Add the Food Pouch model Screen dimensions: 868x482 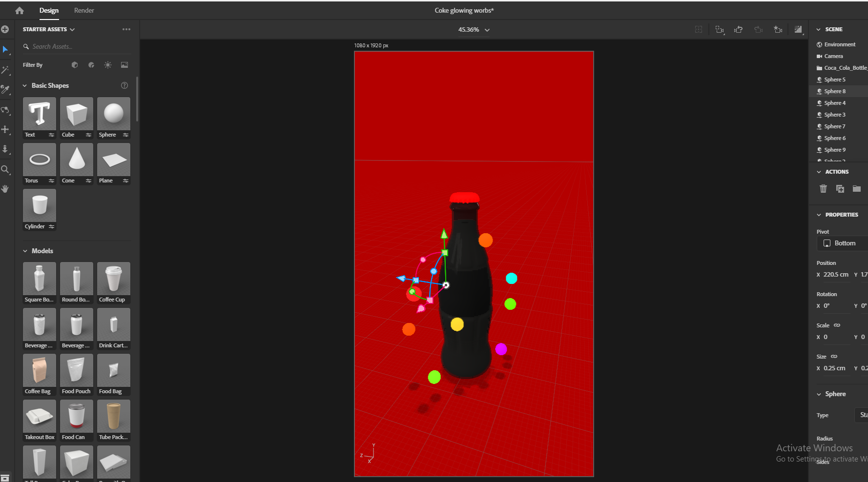(77, 374)
